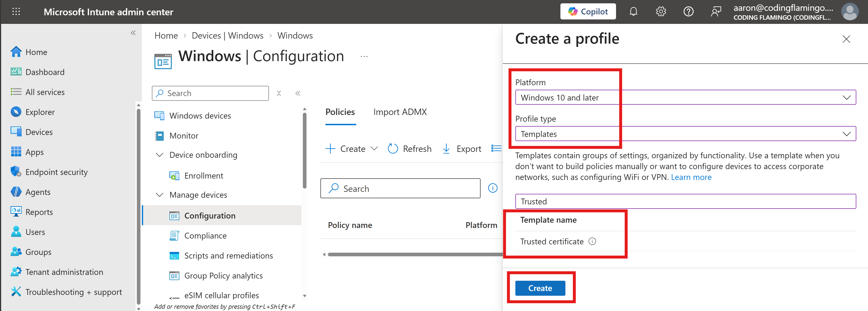The width and height of the screenshot is (868, 311).
Task: Open the Profile type dropdown
Action: click(685, 134)
